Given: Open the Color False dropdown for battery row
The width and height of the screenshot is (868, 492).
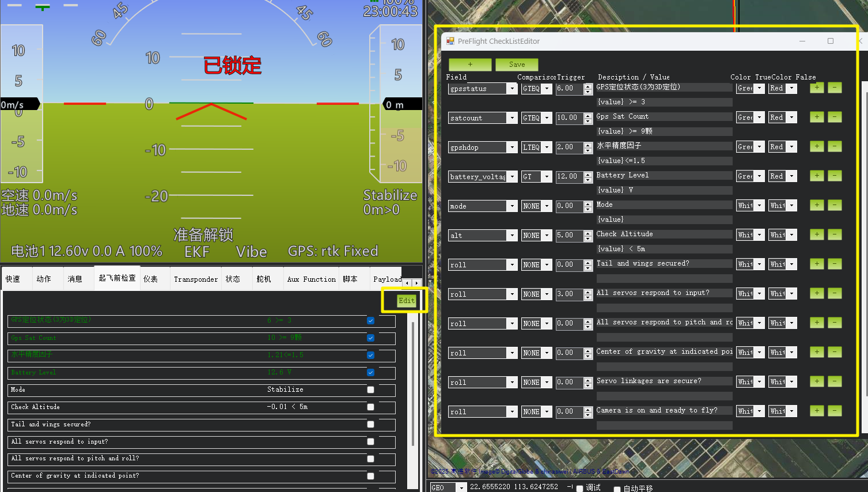Looking at the screenshot, I should (791, 176).
